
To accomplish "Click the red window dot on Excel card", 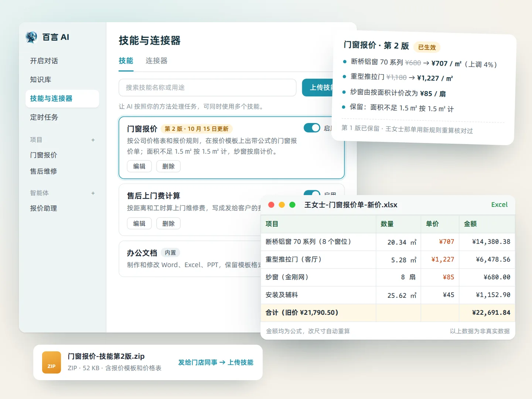I will pyautogui.click(x=271, y=205).
